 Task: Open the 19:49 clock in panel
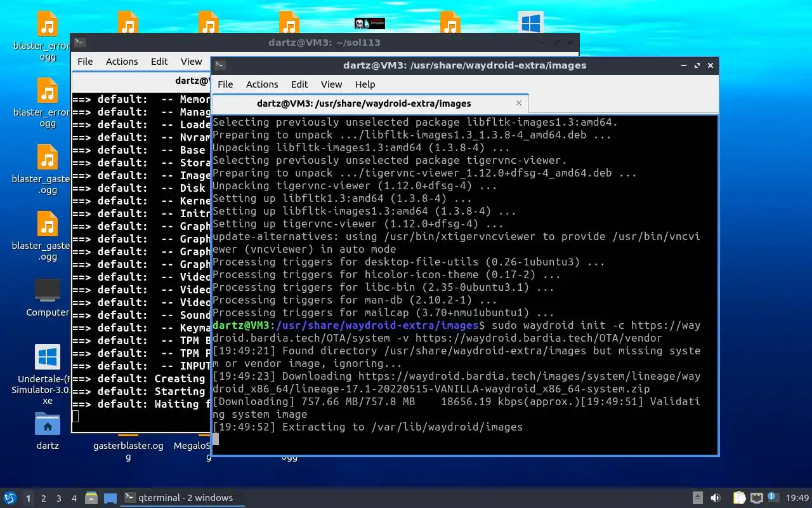(x=797, y=498)
